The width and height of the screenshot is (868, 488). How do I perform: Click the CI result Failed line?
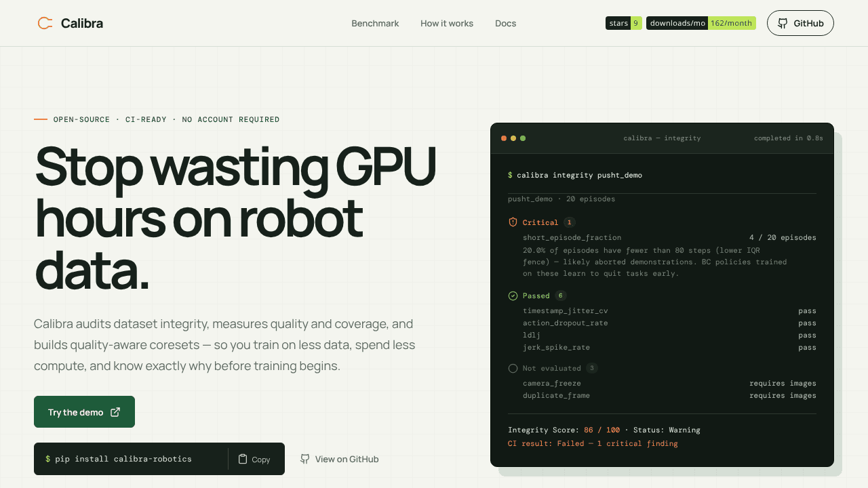pos(593,443)
